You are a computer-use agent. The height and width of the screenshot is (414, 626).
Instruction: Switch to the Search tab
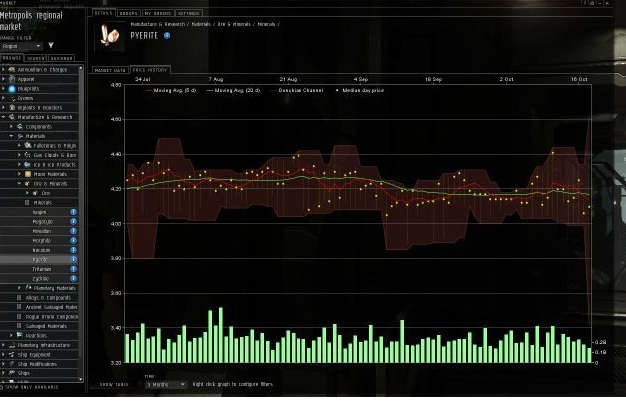pyautogui.click(x=36, y=58)
